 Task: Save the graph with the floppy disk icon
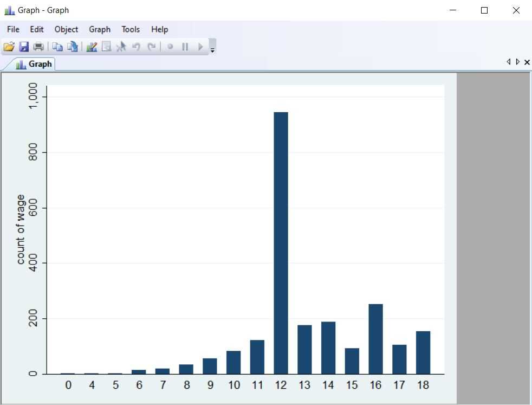[x=24, y=47]
